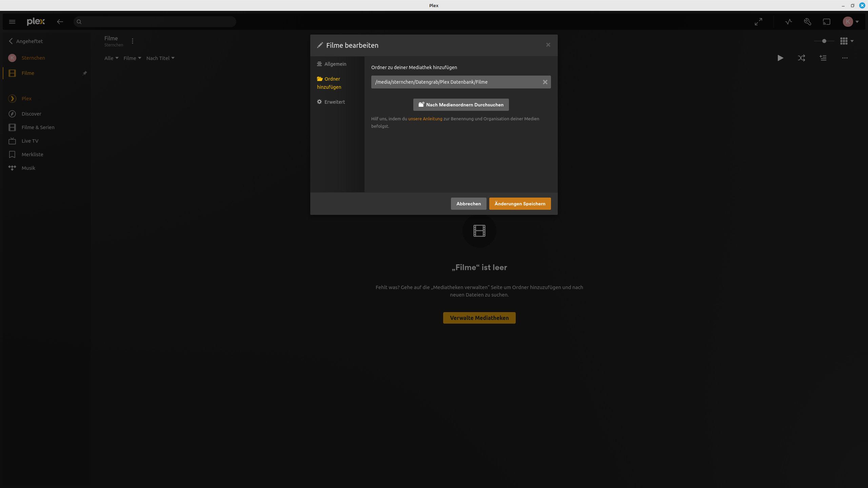Remove the Filme folder path entry
The image size is (868, 488).
tap(545, 82)
